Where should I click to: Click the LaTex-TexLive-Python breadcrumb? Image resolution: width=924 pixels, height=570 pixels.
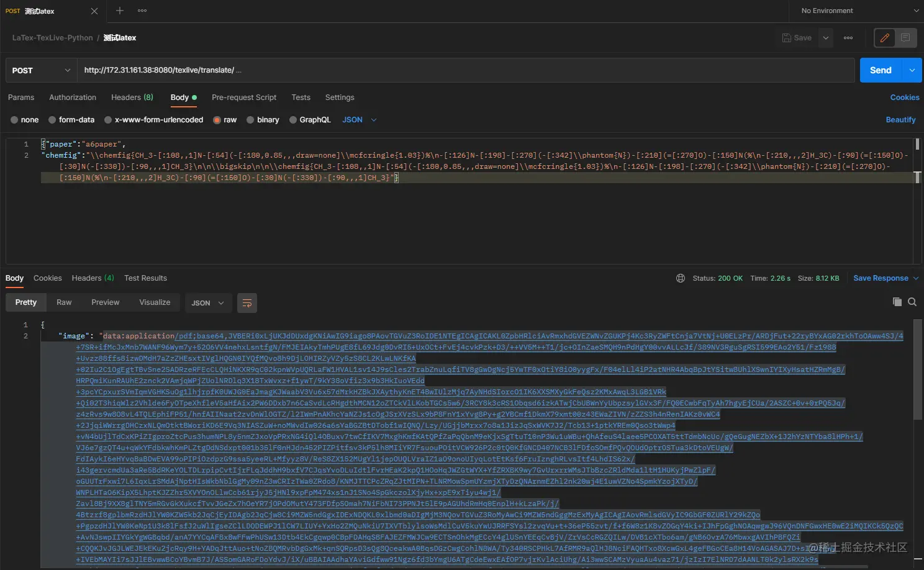(x=53, y=38)
